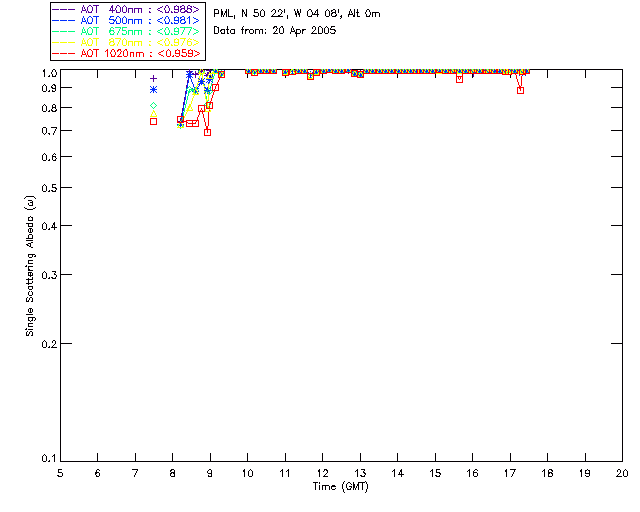Click the yellow triangle symbol marker key
This screenshot has height=512, width=640.
[x=153, y=114]
